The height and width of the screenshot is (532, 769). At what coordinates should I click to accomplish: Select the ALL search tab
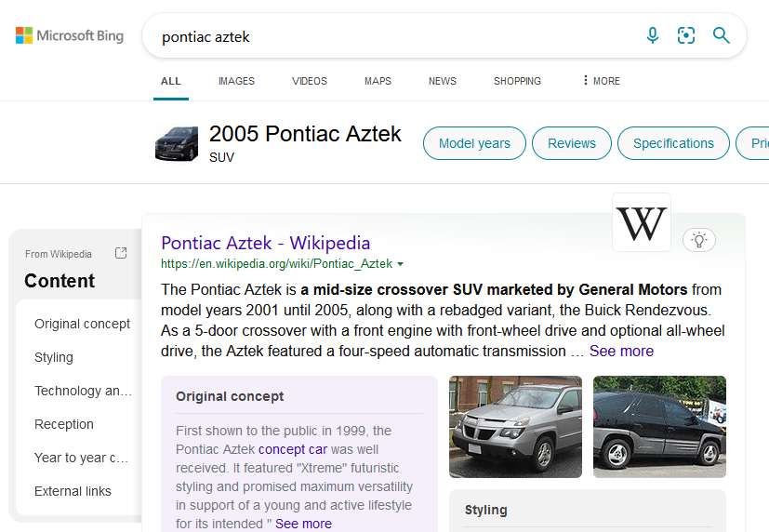171,81
